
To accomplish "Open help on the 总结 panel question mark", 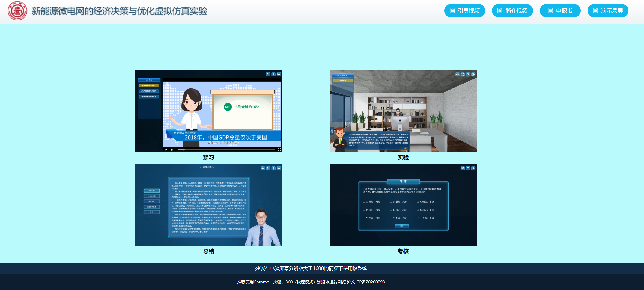I will point(274,168).
